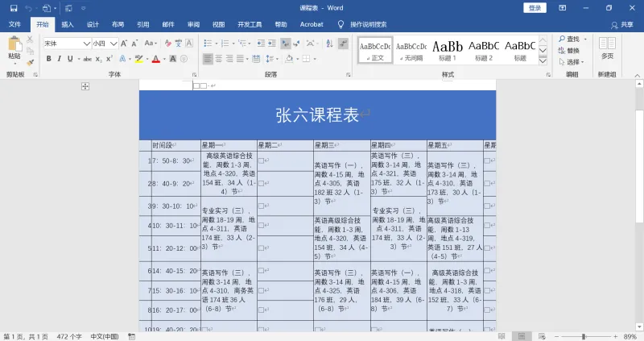
Task: Click the red font color A button
Action: tap(155, 59)
